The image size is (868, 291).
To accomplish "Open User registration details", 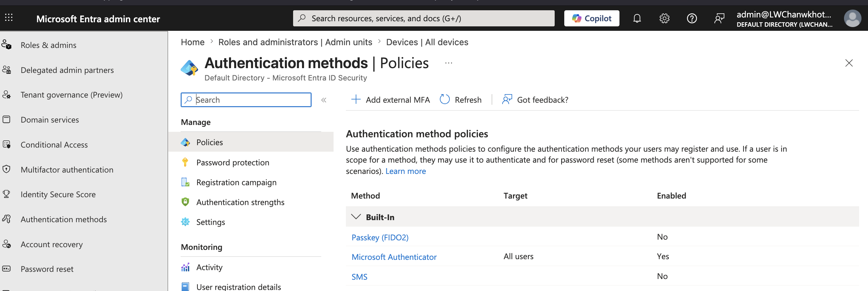I will [x=239, y=287].
